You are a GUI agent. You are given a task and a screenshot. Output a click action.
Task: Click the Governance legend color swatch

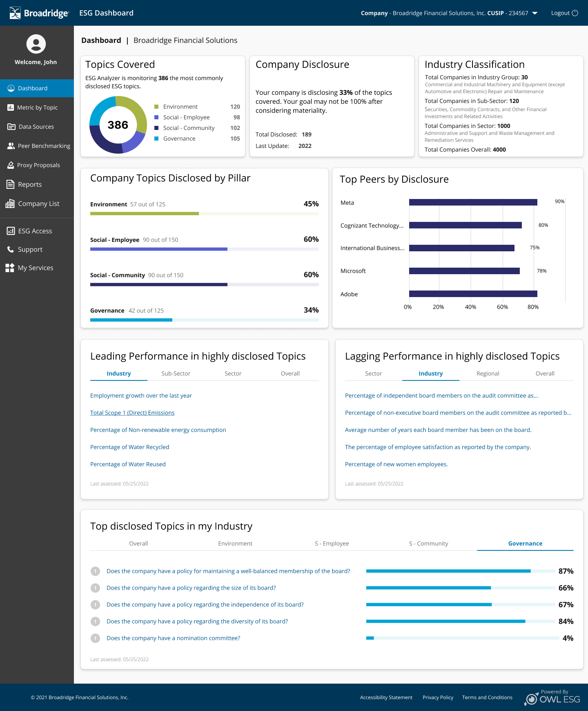click(156, 139)
